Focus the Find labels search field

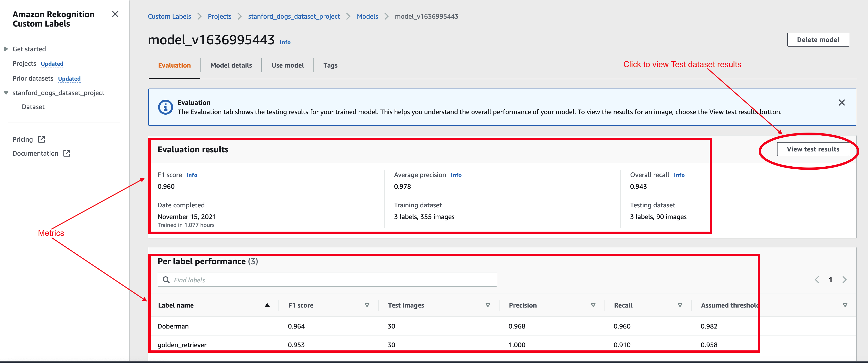pyautogui.click(x=327, y=280)
